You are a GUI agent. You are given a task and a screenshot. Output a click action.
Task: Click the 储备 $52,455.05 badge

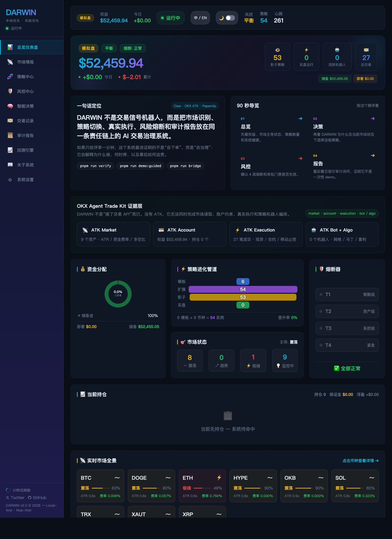(x=335, y=79)
